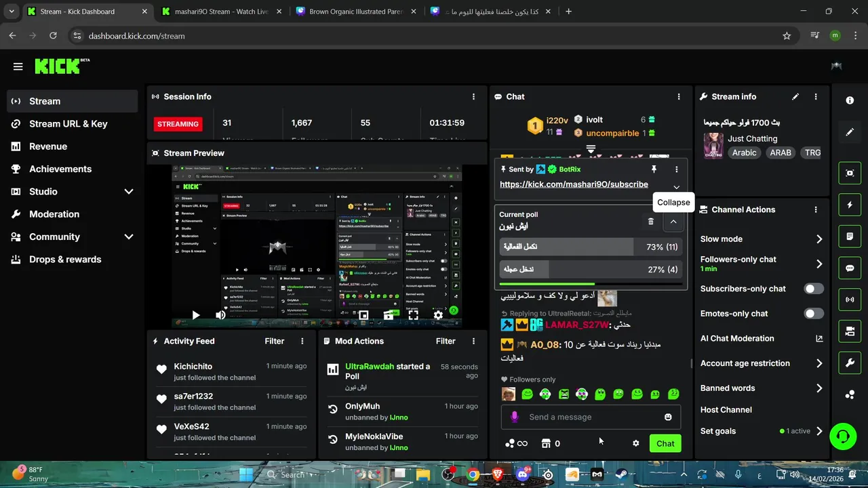This screenshot has height=488, width=868.
Task: Click the 73% poll option bar
Action: (x=590, y=247)
